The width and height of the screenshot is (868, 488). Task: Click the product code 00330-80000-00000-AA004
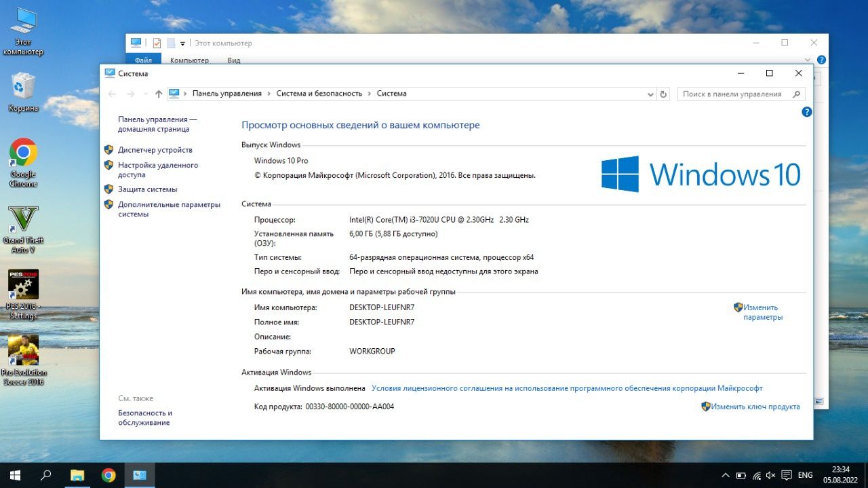pos(350,407)
